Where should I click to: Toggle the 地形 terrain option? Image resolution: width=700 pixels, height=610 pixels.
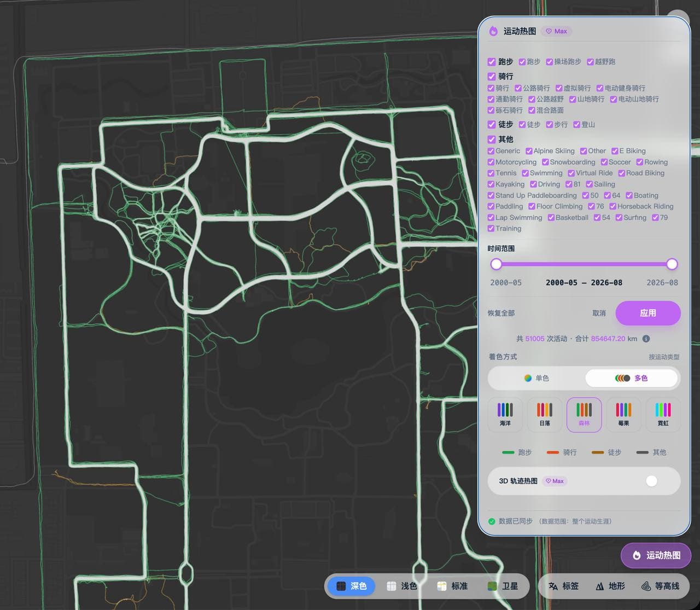[x=610, y=586]
